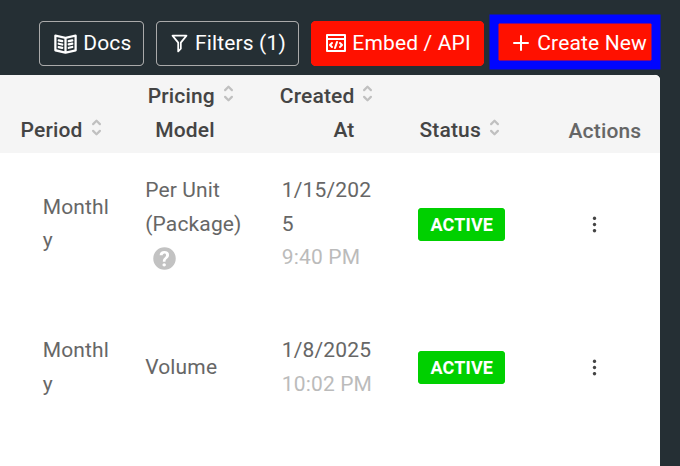Click the 1/8/2025 created date

tap(326, 350)
